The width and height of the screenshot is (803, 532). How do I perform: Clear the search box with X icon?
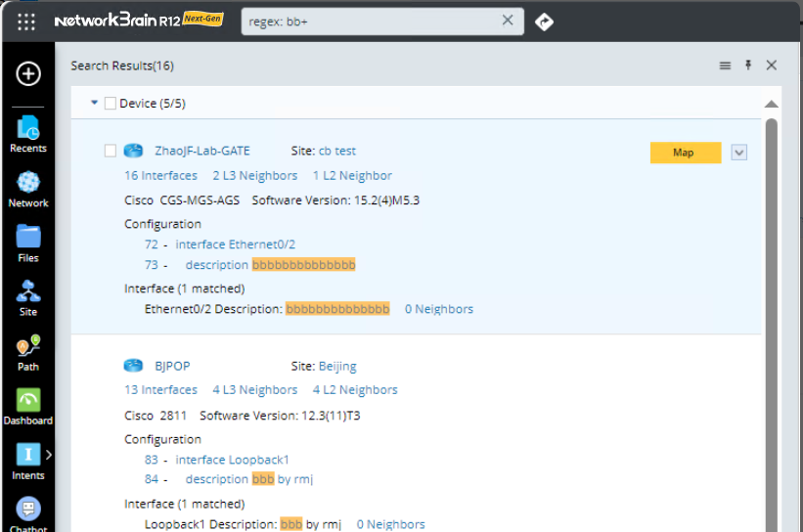507,20
